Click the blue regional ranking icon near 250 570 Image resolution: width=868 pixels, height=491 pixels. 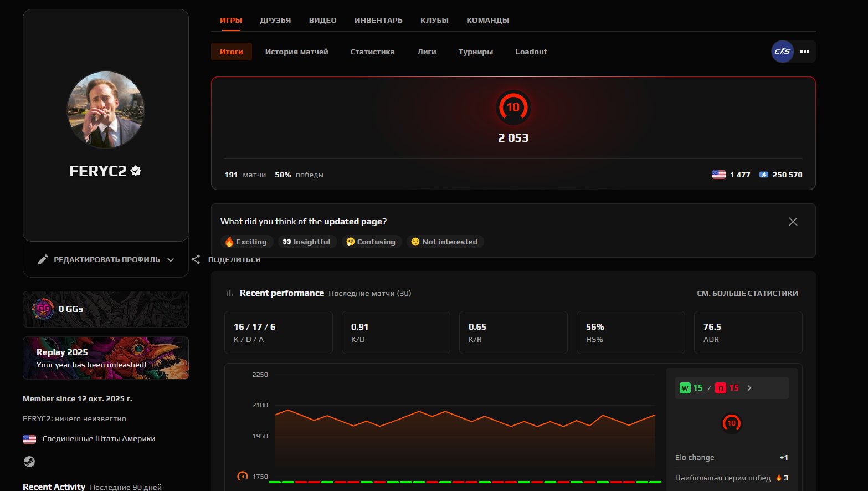763,174
